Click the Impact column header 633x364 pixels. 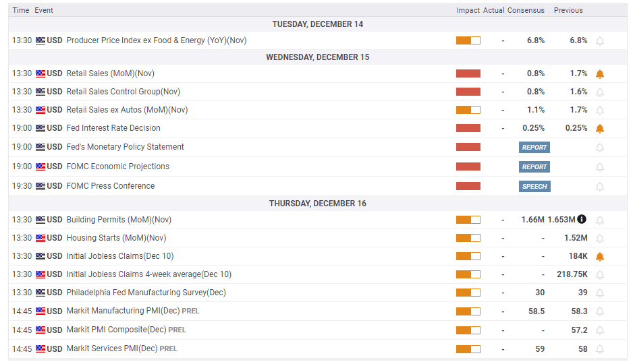pyautogui.click(x=468, y=10)
